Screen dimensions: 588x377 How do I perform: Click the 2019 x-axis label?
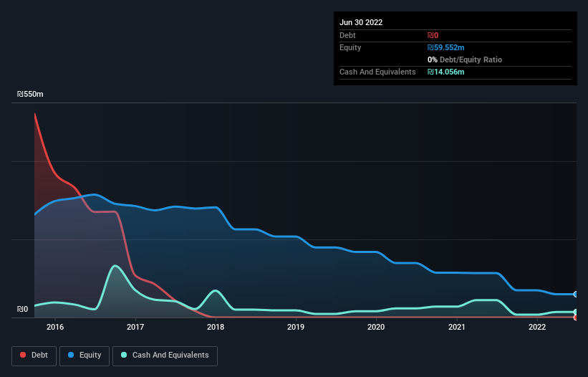(296, 327)
